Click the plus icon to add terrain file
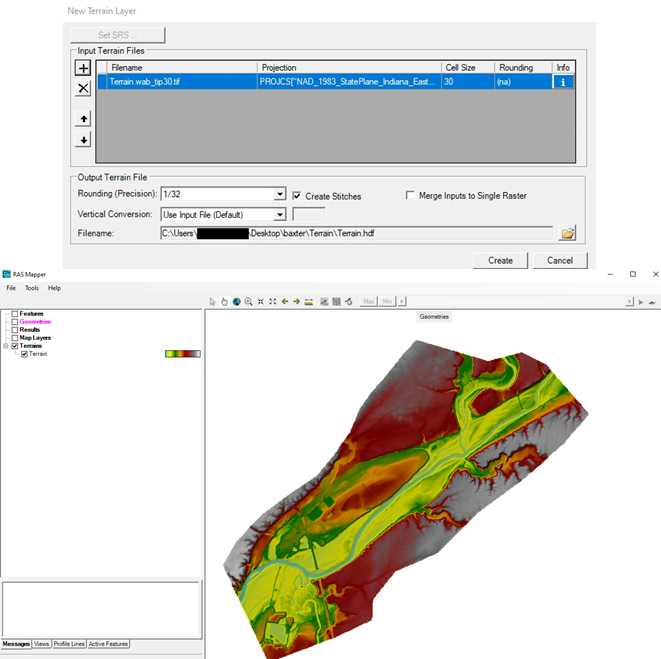Screen dimensions: 661x659 84,68
